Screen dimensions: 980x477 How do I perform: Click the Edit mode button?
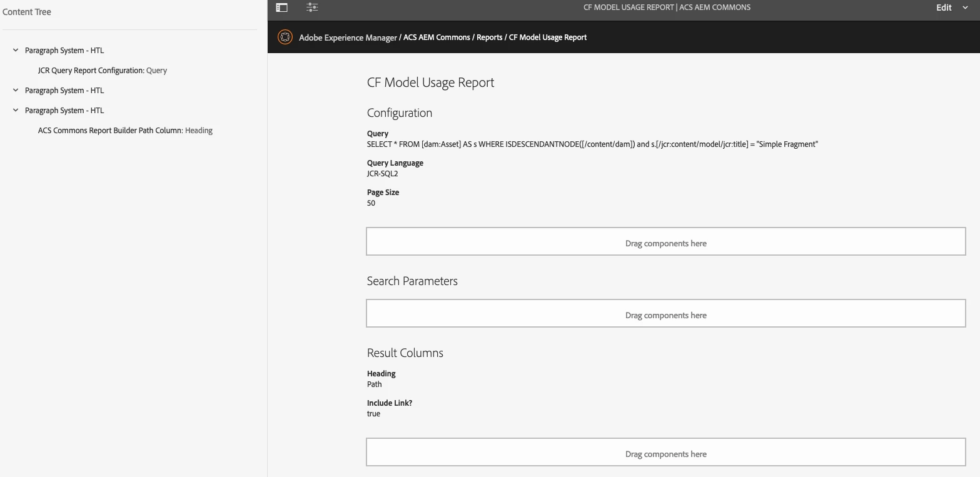[x=944, y=8]
